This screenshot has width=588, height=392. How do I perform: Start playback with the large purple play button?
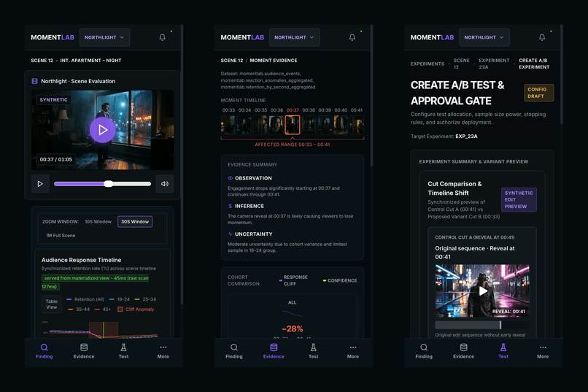(x=102, y=130)
